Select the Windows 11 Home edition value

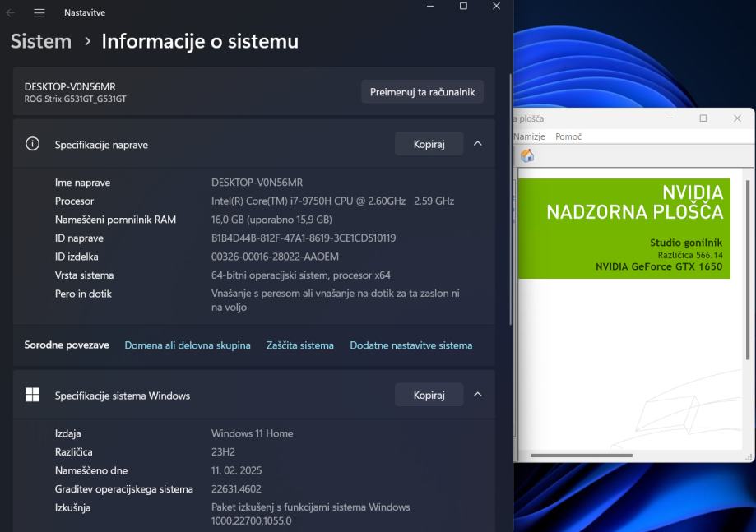pyautogui.click(x=253, y=433)
